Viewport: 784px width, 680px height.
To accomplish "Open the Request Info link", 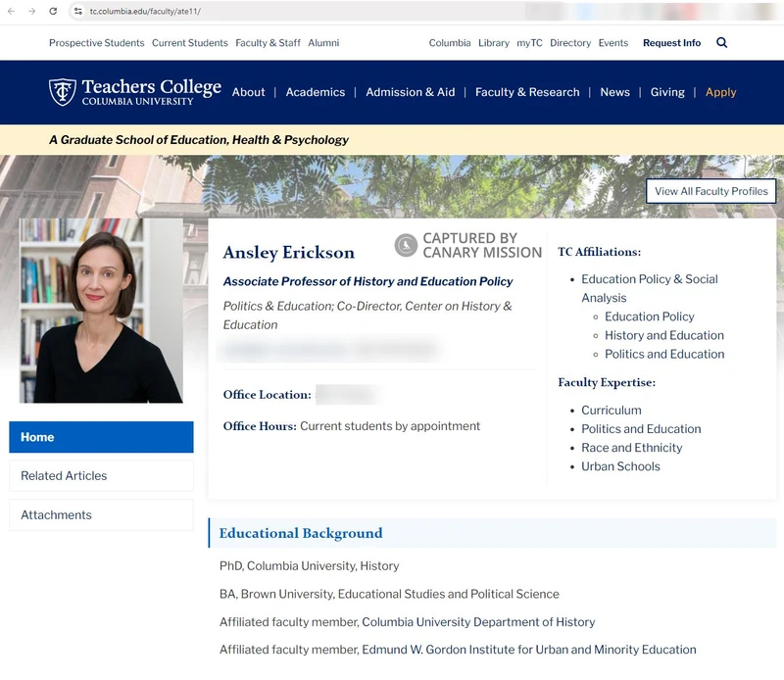I will [671, 43].
